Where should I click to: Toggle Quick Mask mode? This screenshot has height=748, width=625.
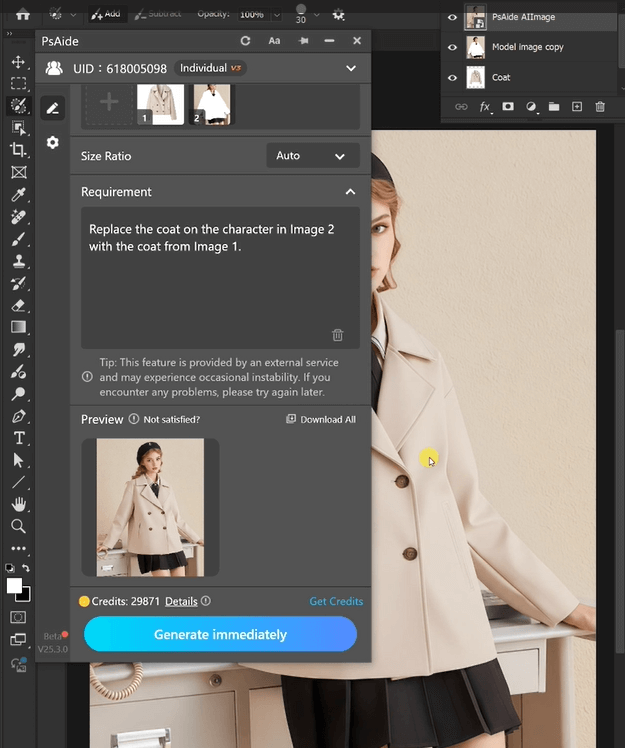click(18, 617)
